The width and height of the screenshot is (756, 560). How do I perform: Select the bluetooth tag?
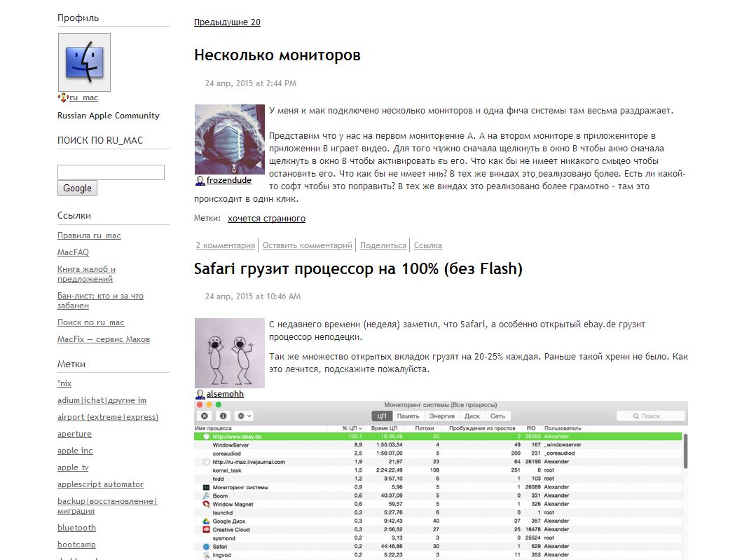point(76,528)
